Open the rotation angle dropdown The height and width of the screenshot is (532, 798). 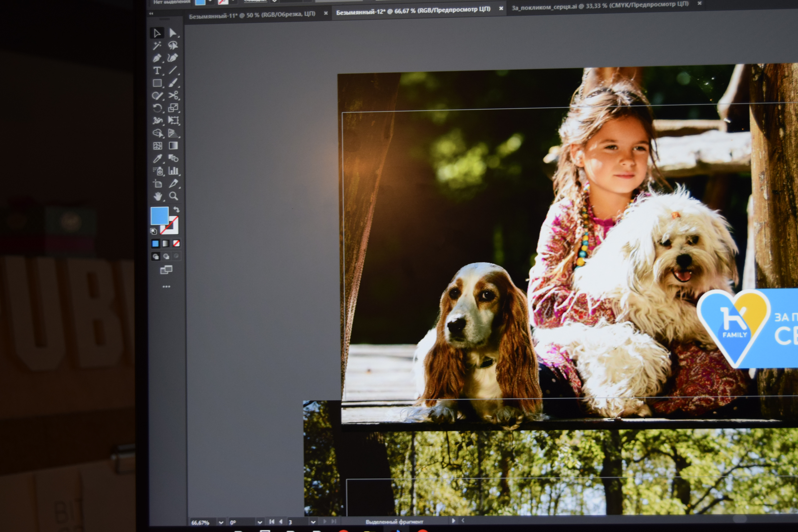click(x=260, y=522)
